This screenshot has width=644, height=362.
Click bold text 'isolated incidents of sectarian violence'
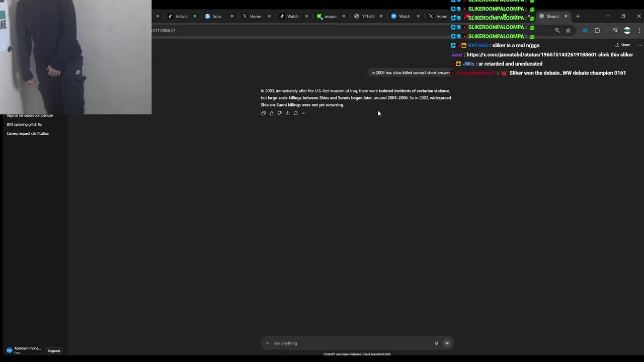point(414,91)
